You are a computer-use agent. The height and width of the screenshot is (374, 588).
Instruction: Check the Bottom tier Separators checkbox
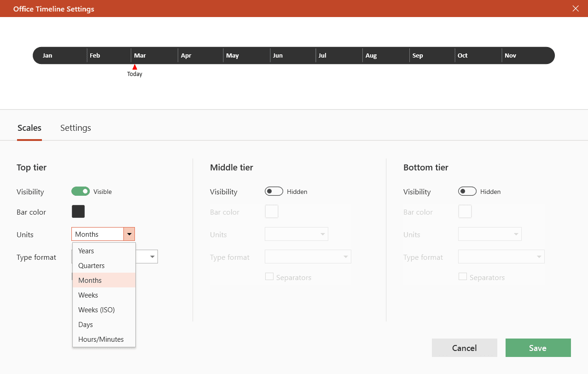click(463, 277)
